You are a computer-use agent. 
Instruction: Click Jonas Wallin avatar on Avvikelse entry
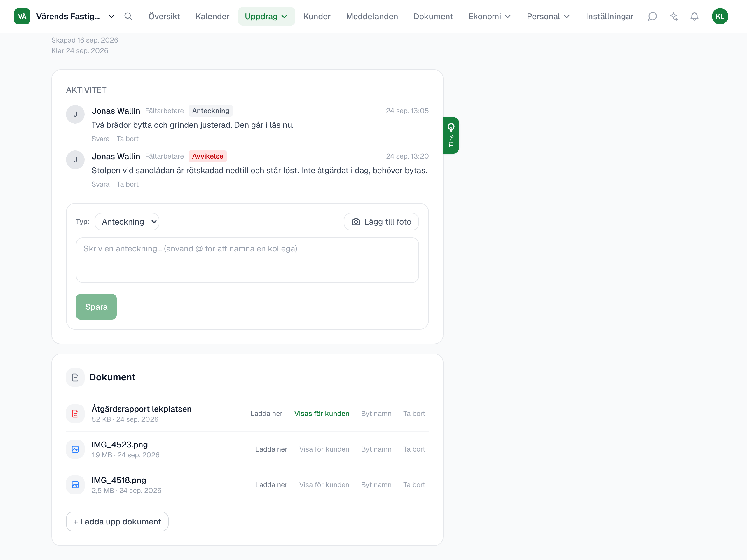click(x=75, y=160)
